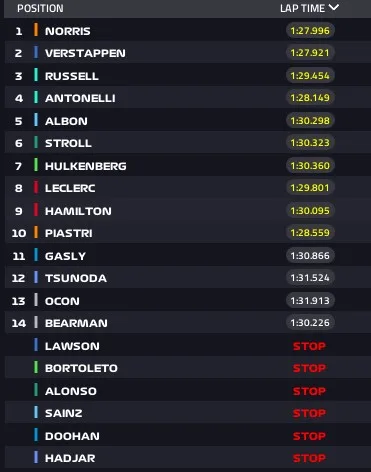Select the LAP TIME column label
The height and width of the screenshot is (472, 371).
[302, 8]
